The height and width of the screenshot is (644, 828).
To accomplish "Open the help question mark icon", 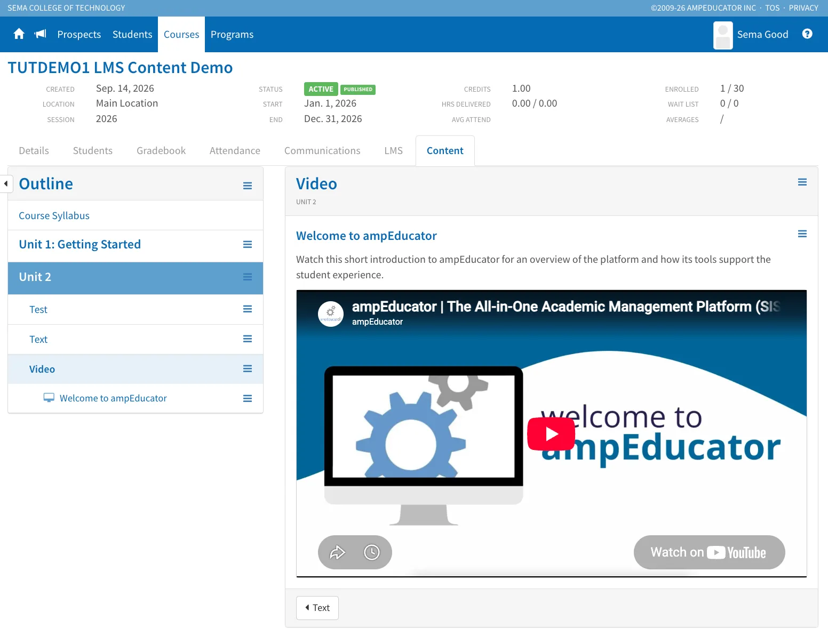I will pos(807,34).
